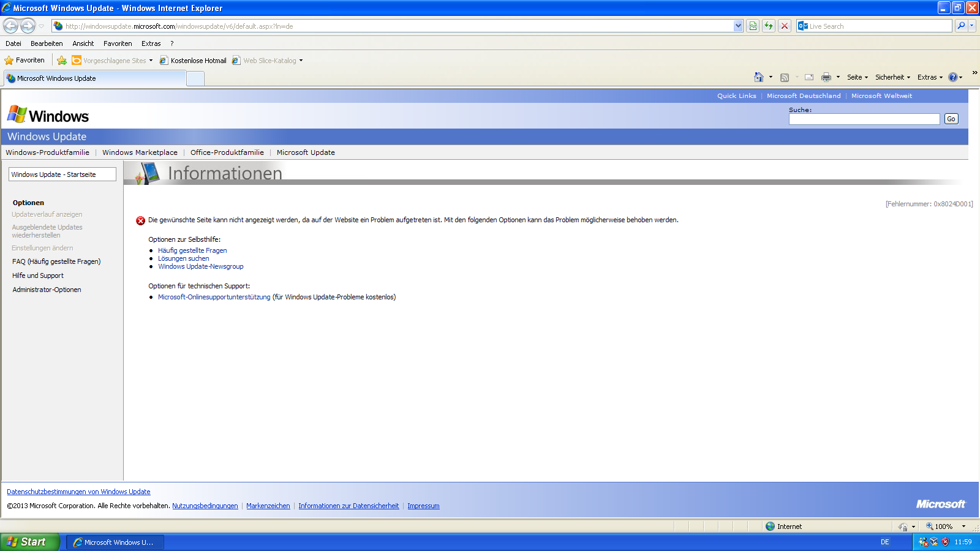
Task: Open Windows Marketplace navigation link
Action: (x=140, y=152)
